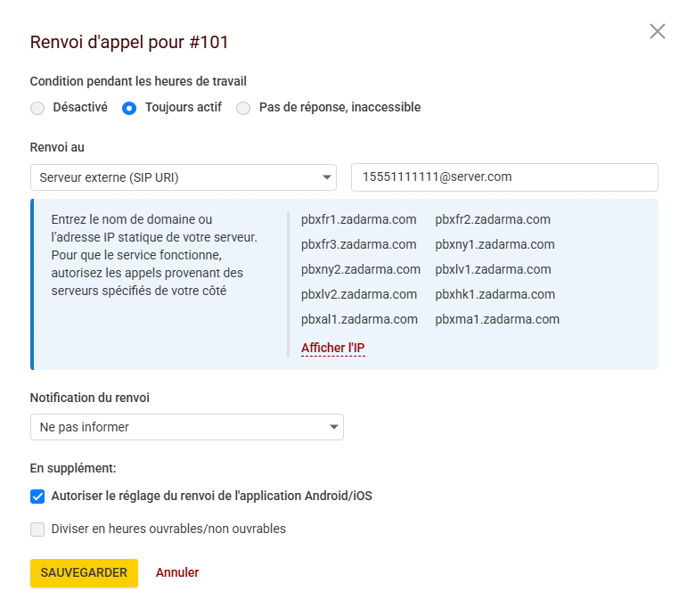This screenshot has height=616, width=687.
Task: Click the pbxny1.zadarma.com server name
Action: pyautogui.click(x=495, y=244)
